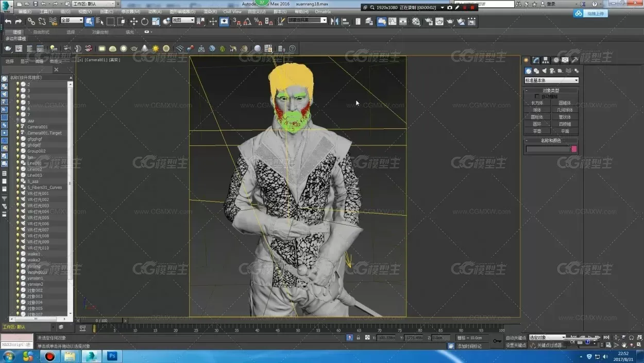The width and height of the screenshot is (644, 363).
Task: Click the 球体 button
Action: pyautogui.click(x=537, y=110)
